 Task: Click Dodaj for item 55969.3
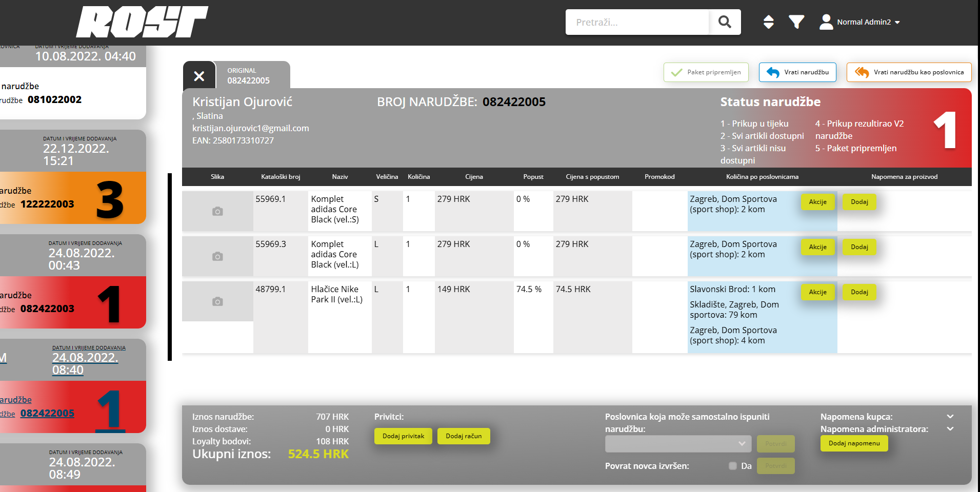859,247
